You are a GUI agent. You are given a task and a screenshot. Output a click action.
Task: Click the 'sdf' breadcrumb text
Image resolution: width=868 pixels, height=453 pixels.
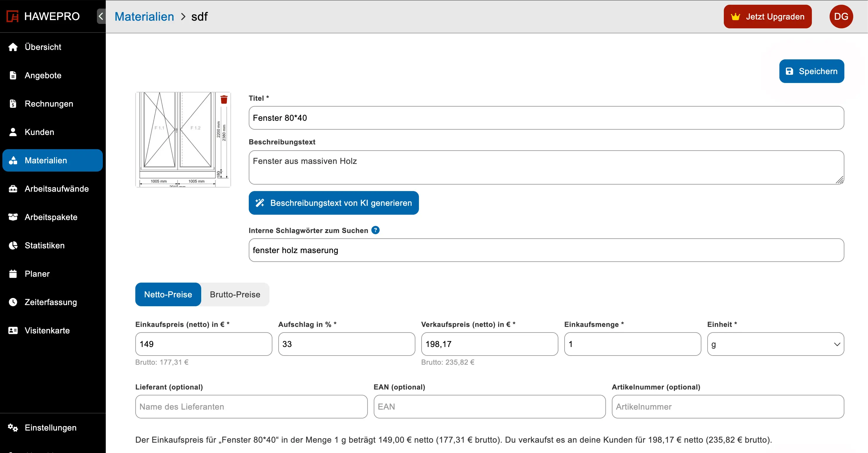click(199, 17)
